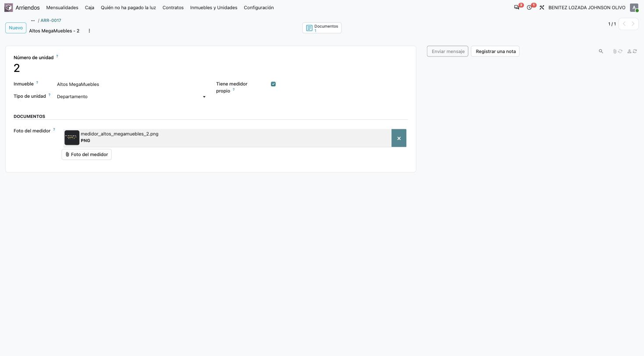The width and height of the screenshot is (644, 356).
Task: Open Quién no ha pagado la luz
Action: 128,7
